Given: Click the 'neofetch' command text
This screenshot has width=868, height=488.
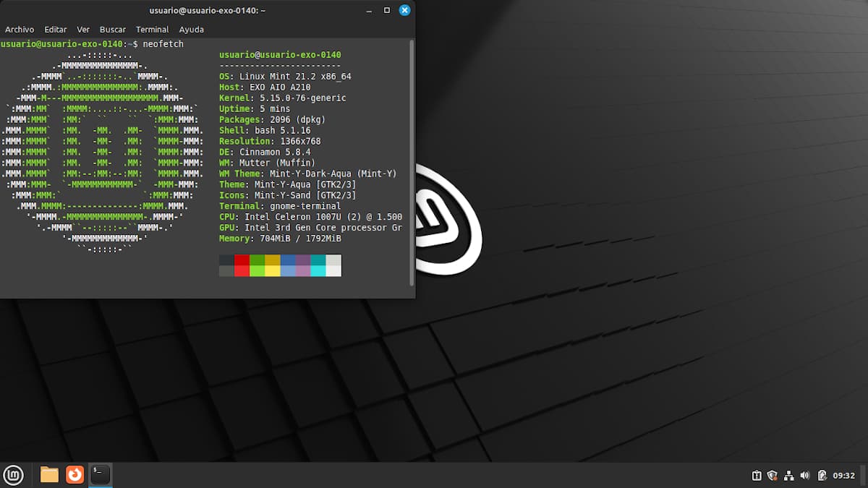Looking at the screenshot, I should click(163, 44).
